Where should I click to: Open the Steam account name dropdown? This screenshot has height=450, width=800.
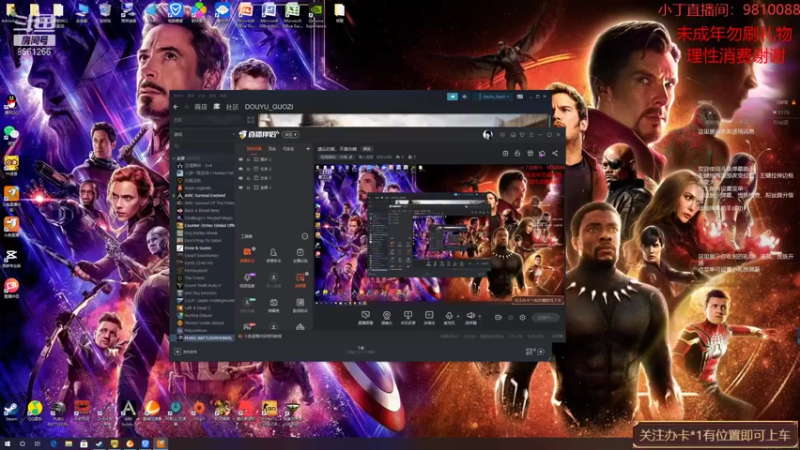[495, 96]
